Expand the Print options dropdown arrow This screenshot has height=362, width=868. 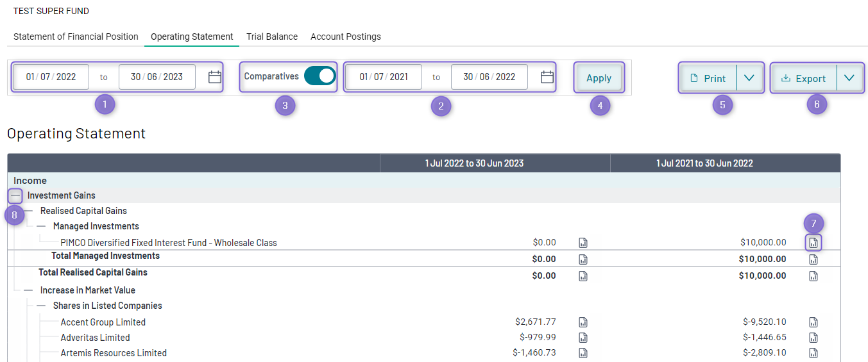pyautogui.click(x=749, y=78)
